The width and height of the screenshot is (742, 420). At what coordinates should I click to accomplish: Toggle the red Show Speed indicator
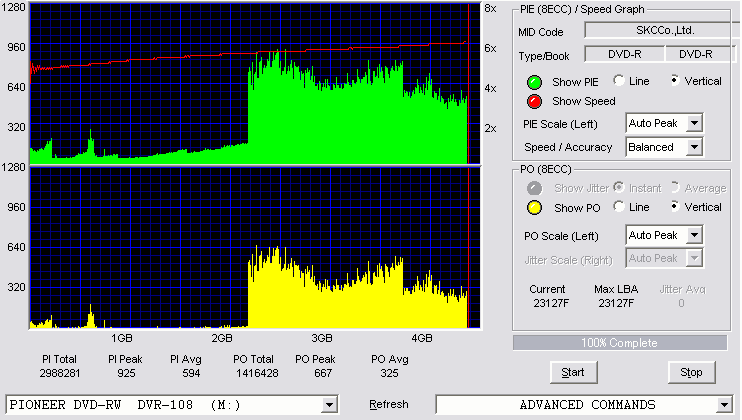point(534,101)
